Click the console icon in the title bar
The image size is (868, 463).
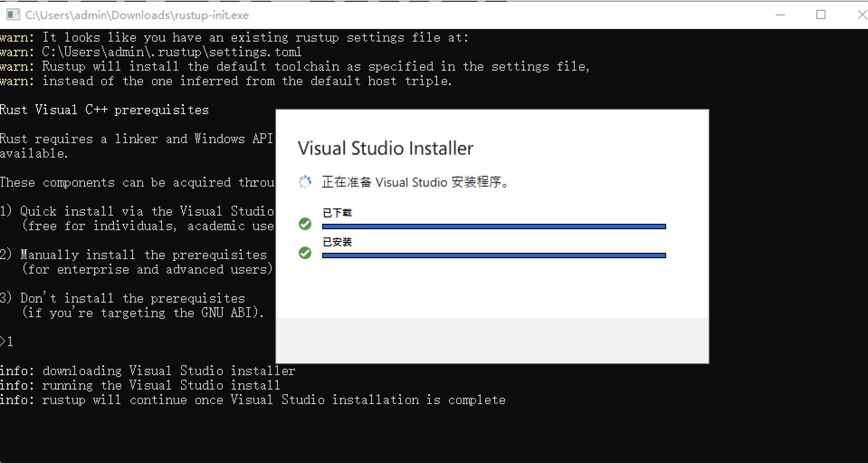13,15
